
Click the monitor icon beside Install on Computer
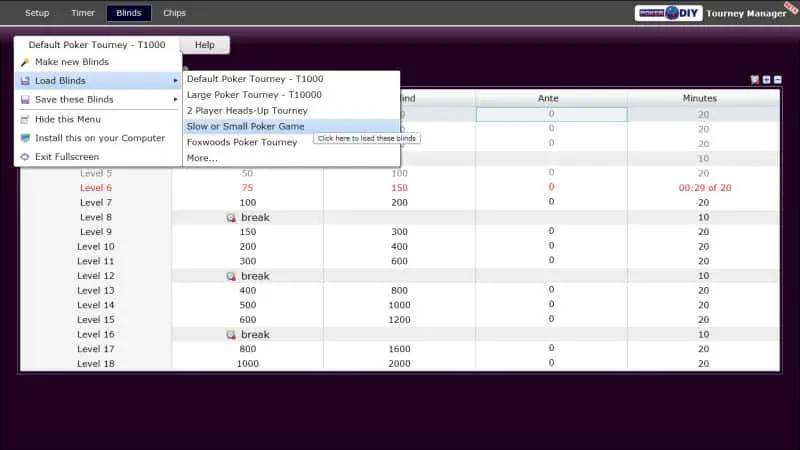(x=24, y=138)
